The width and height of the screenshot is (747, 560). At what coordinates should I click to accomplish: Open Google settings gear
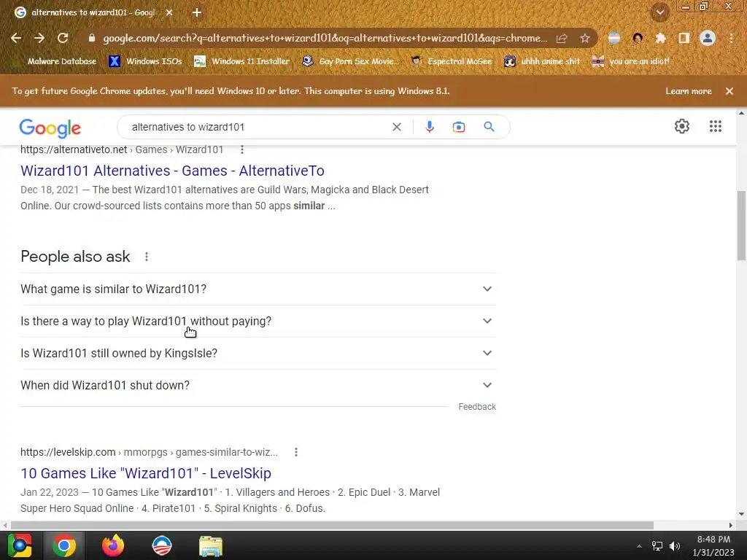[x=682, y=126]
